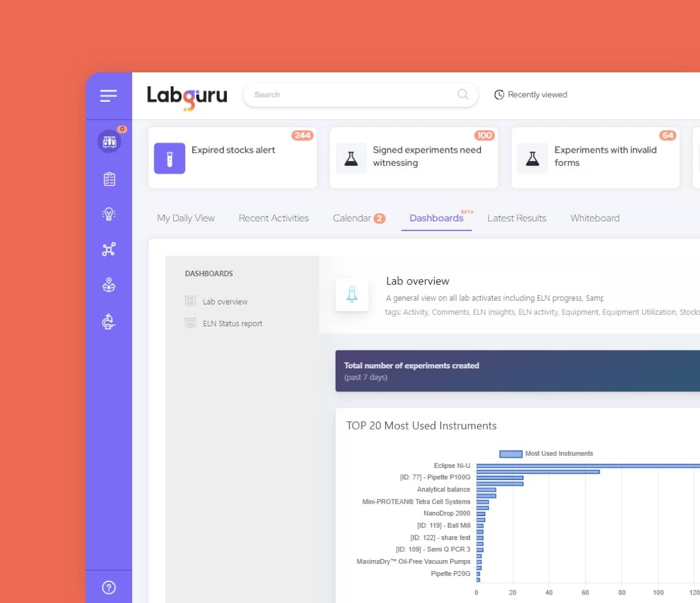Click the 64 badge on invalid forms
The width and height of the screenshot is (700, 603).
click(668, 135)
